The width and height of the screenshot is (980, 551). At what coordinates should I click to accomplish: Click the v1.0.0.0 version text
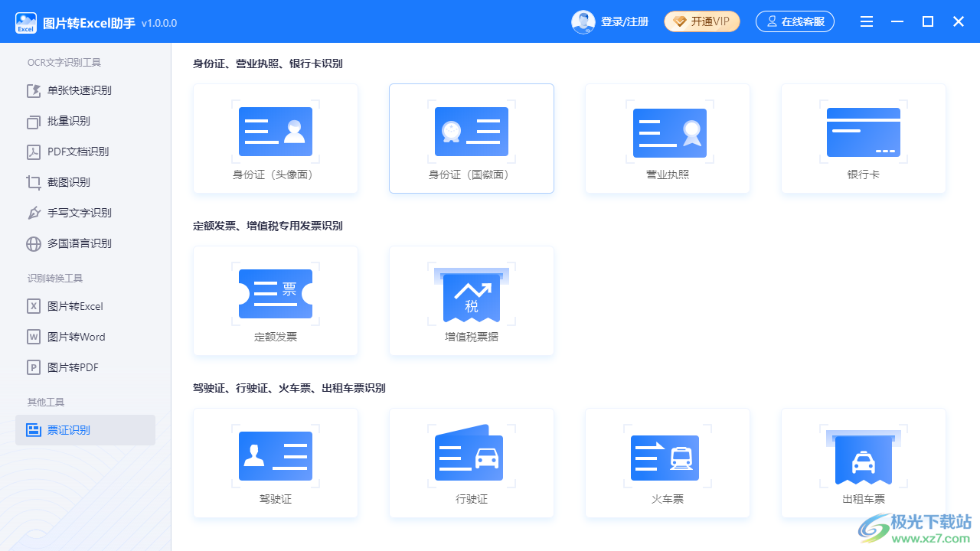click(x=159, y=24)
